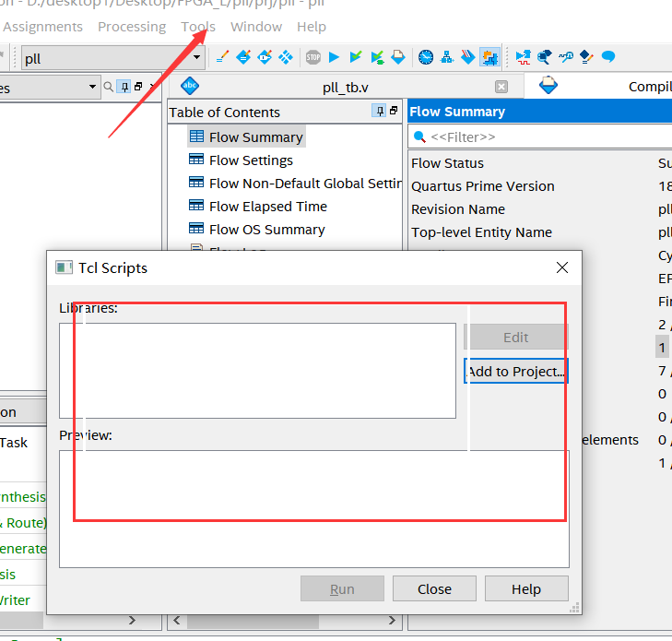
Task: Select Flow Non-Default Global Settings entry
Action: [295, 184]
